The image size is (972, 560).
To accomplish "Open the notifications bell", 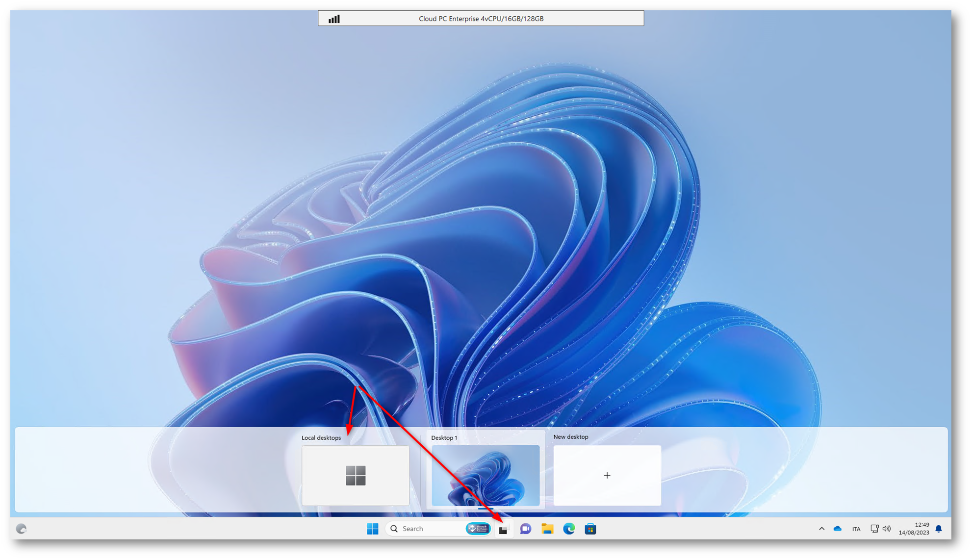I will pyautogui.click(x=939, y=529).
